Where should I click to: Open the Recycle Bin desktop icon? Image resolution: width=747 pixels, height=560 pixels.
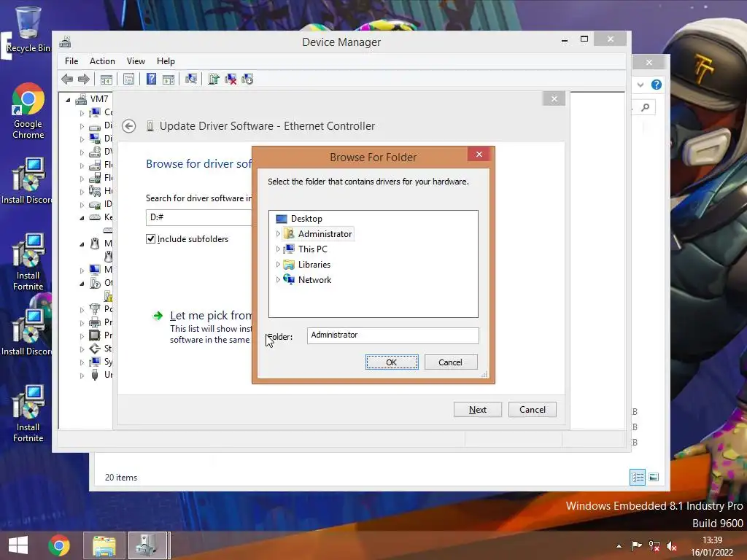tap(28, 29)
